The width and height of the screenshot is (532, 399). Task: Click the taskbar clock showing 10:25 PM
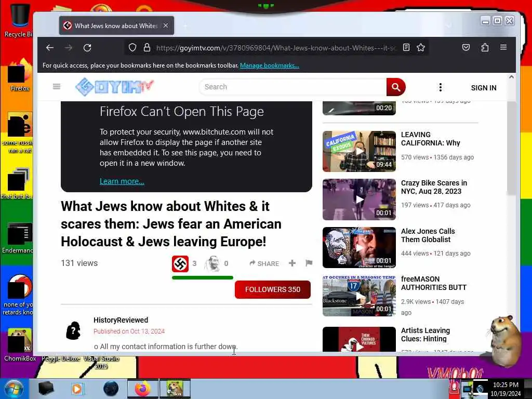(x=506, y=389)
